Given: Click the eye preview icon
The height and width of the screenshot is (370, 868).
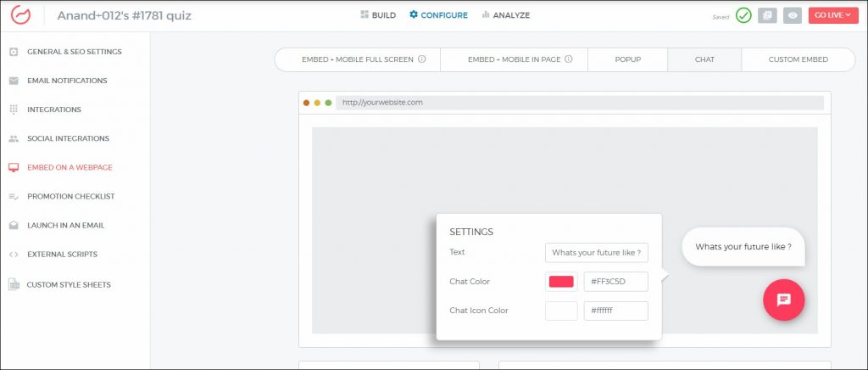Looking at the screenshot, I should (x=793, y=15).
